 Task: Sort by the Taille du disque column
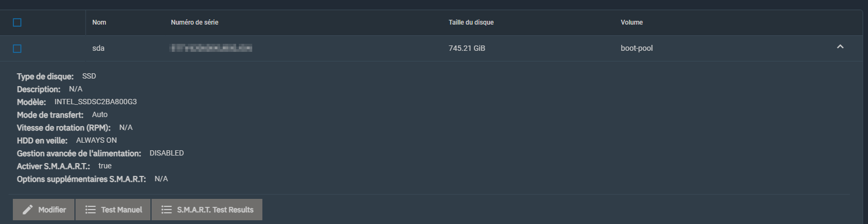click(471, 22)
